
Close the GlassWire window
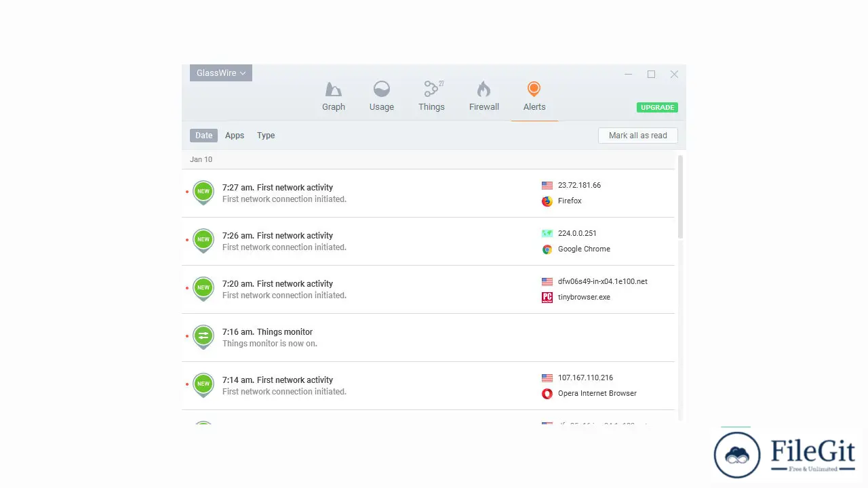[x=674, y=74]
